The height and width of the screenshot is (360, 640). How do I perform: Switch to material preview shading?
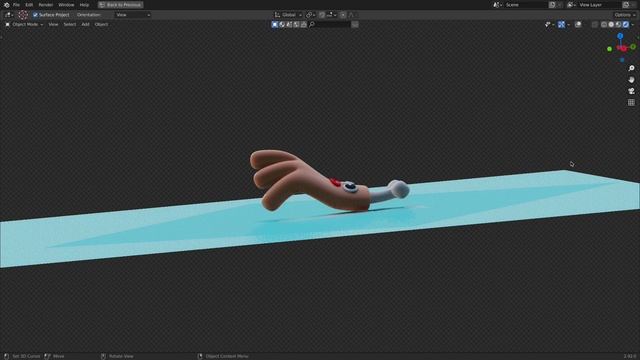tap(618, 24)
